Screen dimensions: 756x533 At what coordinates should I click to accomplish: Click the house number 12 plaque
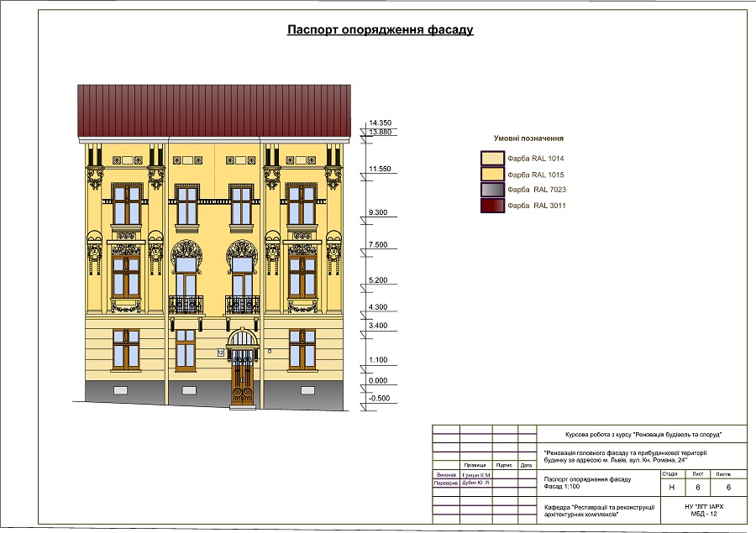[x=221, y=353]
